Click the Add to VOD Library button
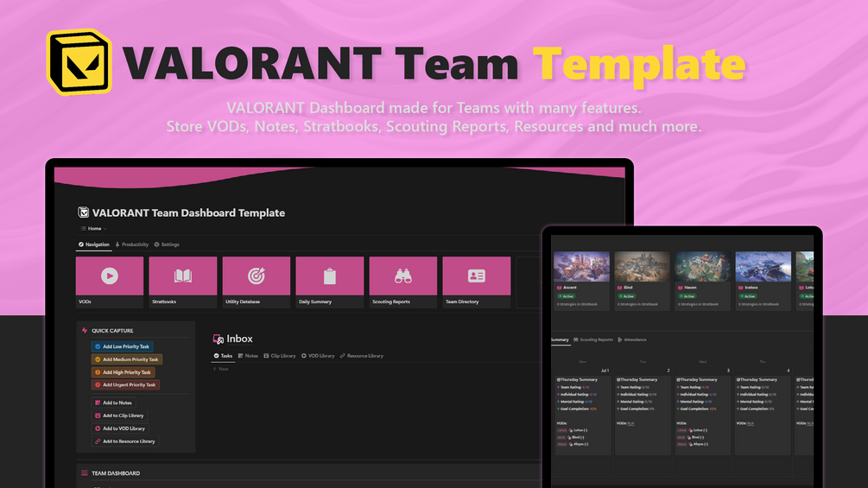Viewport: 868px width, 488px height. point(120,428)
